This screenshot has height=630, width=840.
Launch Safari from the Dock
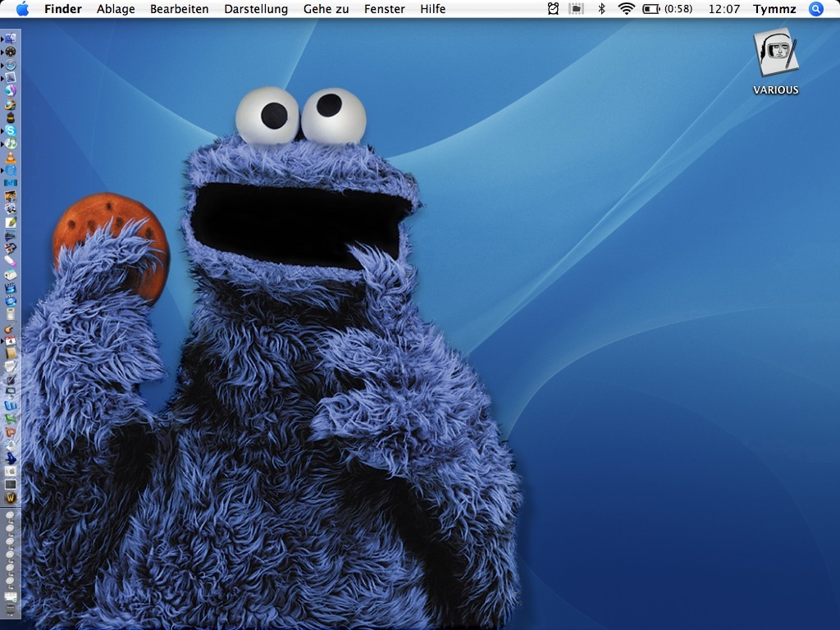10,65
